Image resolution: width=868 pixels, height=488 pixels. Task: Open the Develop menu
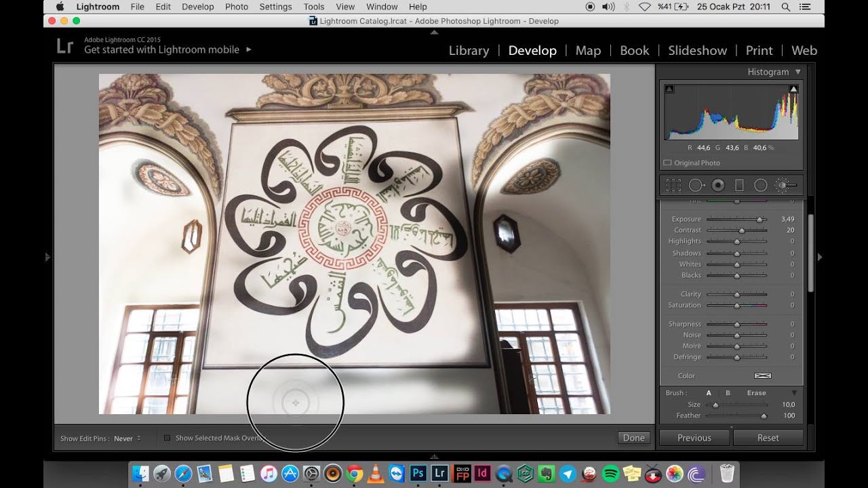click(x=198, y=7)
